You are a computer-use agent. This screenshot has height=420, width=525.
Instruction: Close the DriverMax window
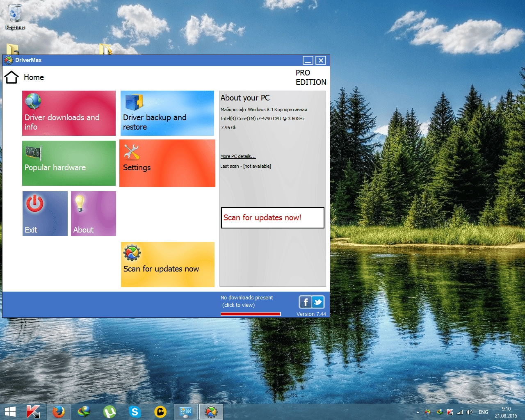(321, 60)
